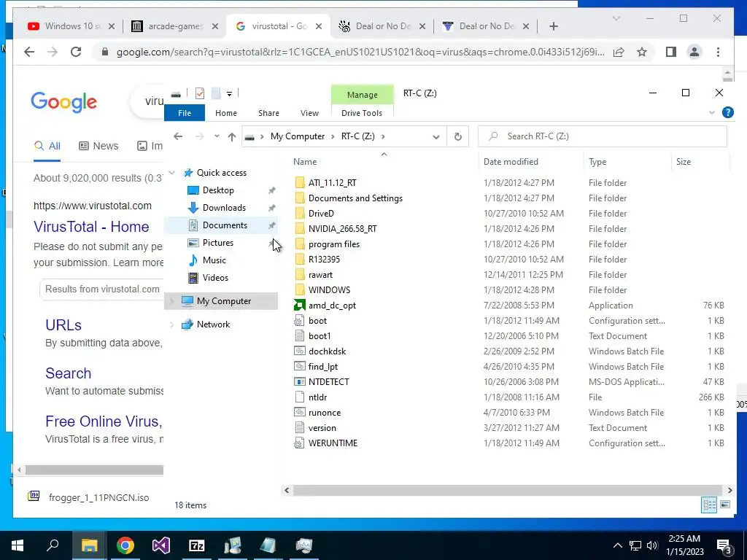Select the boot configuration settings file icon
The height and width of the screenshot is (560, 747).
tap(299, 321)
